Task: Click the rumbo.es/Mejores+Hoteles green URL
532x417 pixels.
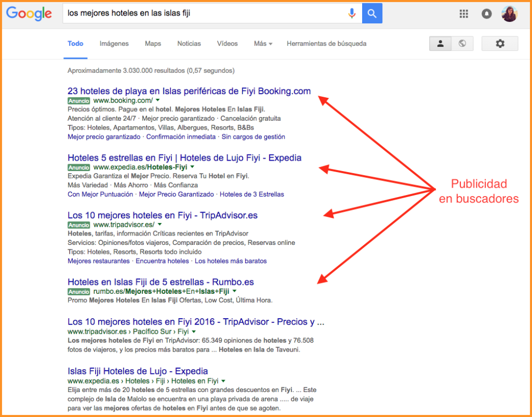Action: (161, 291)
